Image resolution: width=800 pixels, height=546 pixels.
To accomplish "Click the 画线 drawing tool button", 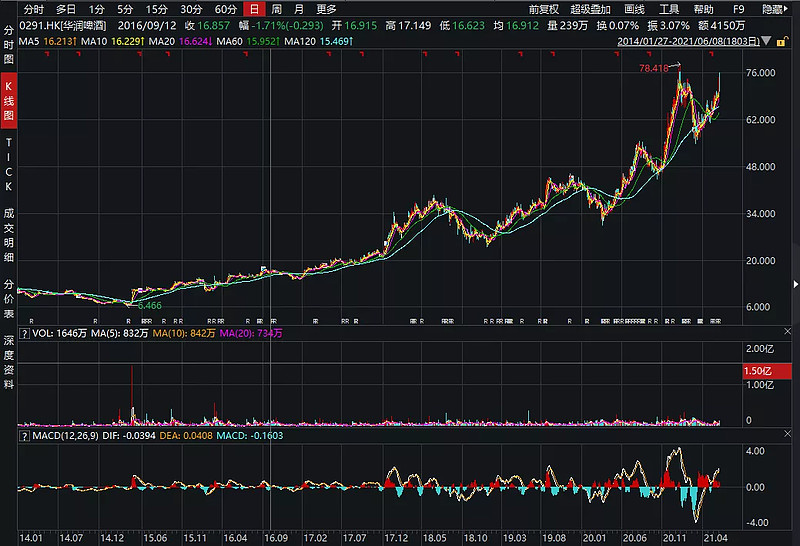I will (x=634, y=9).
